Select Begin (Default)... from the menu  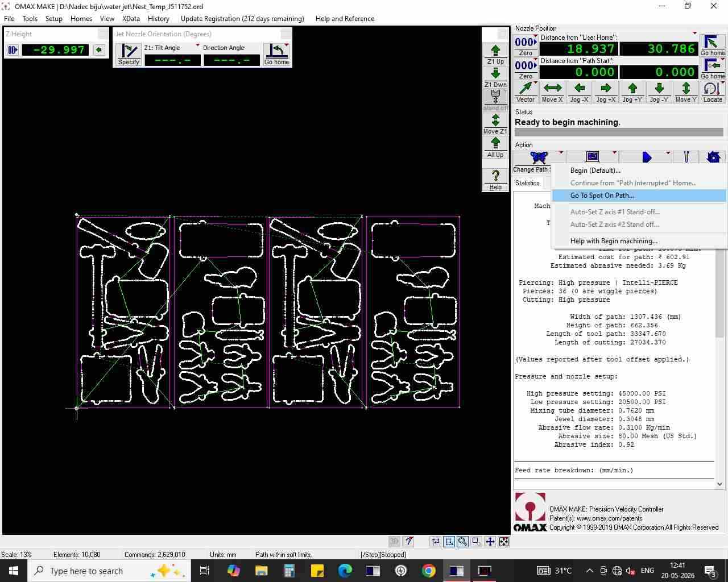639,171
